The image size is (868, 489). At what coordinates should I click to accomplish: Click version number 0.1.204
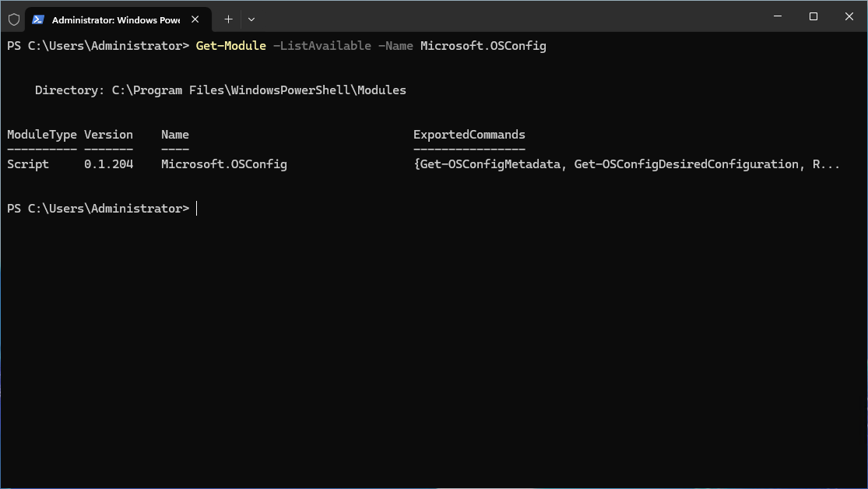click(108, 164)
